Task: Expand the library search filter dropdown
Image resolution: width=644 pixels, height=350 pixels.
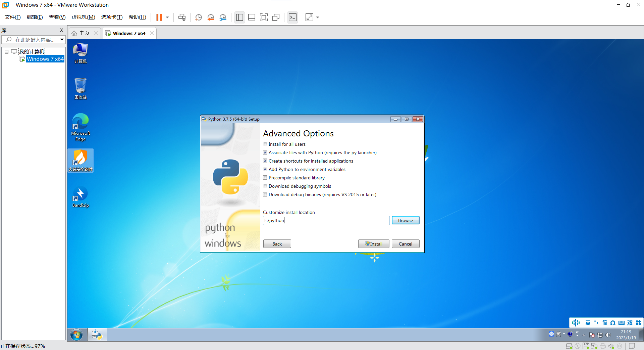Action: (62, 40)
